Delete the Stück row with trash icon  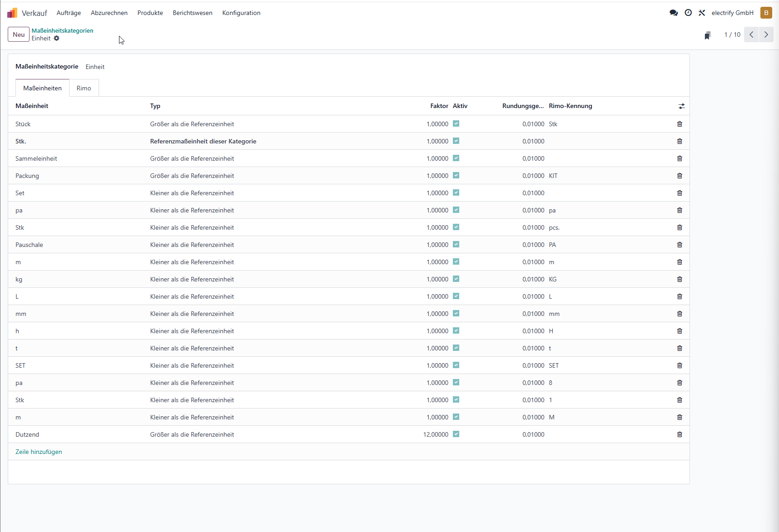[x=680, y=124]
